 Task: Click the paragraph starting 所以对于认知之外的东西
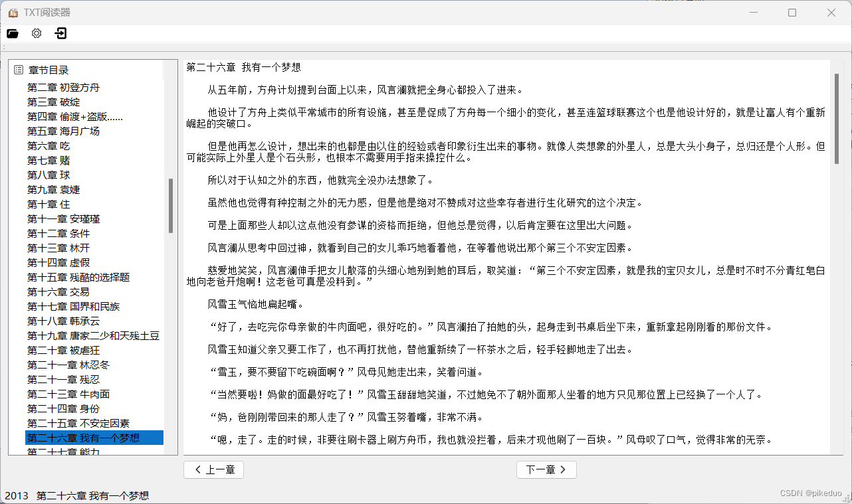tap(320, 181)
